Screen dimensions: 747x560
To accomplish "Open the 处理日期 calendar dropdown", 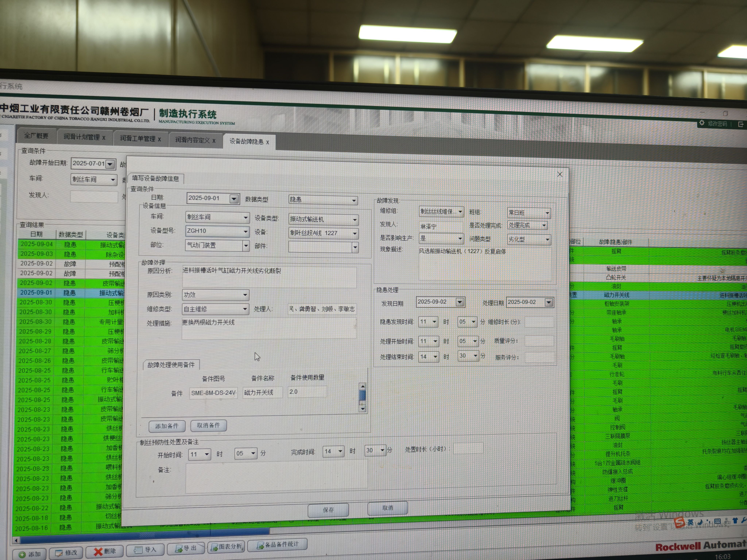I will point(549,302).
